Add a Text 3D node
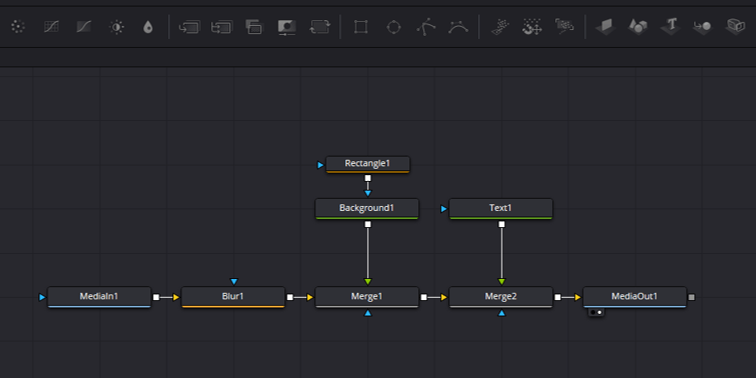The height and width of the screenshot is (378, 756). tap(671, 27)
